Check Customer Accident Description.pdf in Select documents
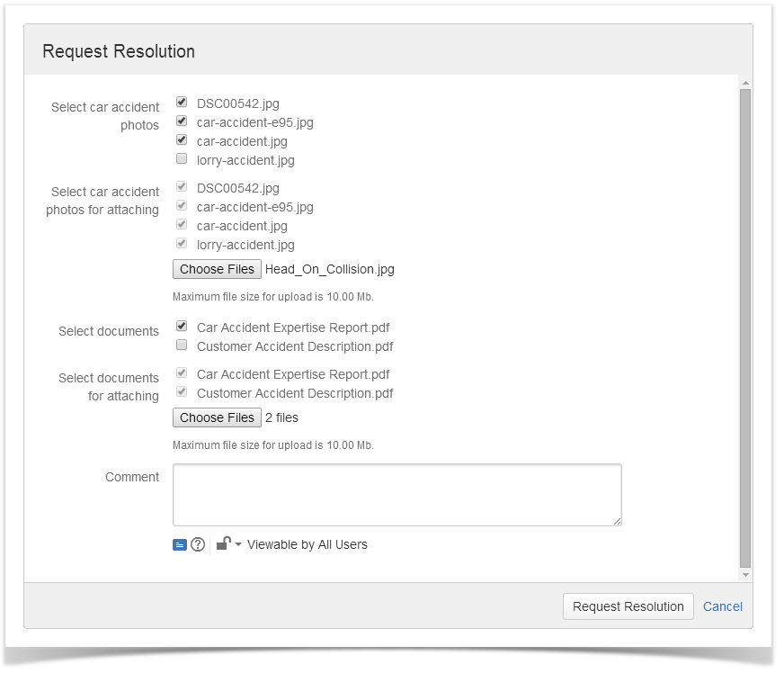This screenshot has height=673, width=784. tap(182, 345)
